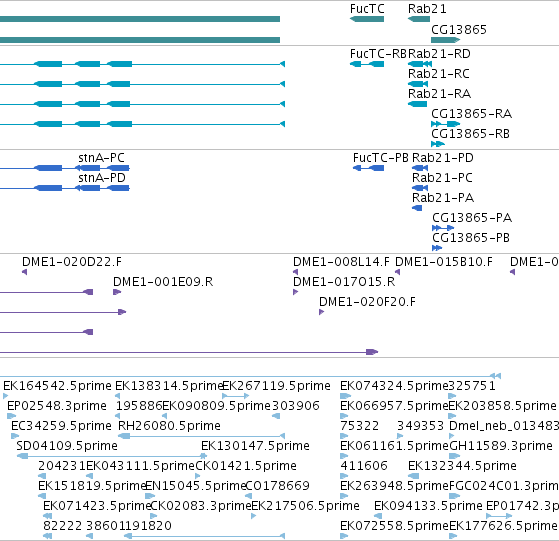Click the FucTC-PB protein glyph
This screenshot has width=559, height=541.
[x=368, y=168]
